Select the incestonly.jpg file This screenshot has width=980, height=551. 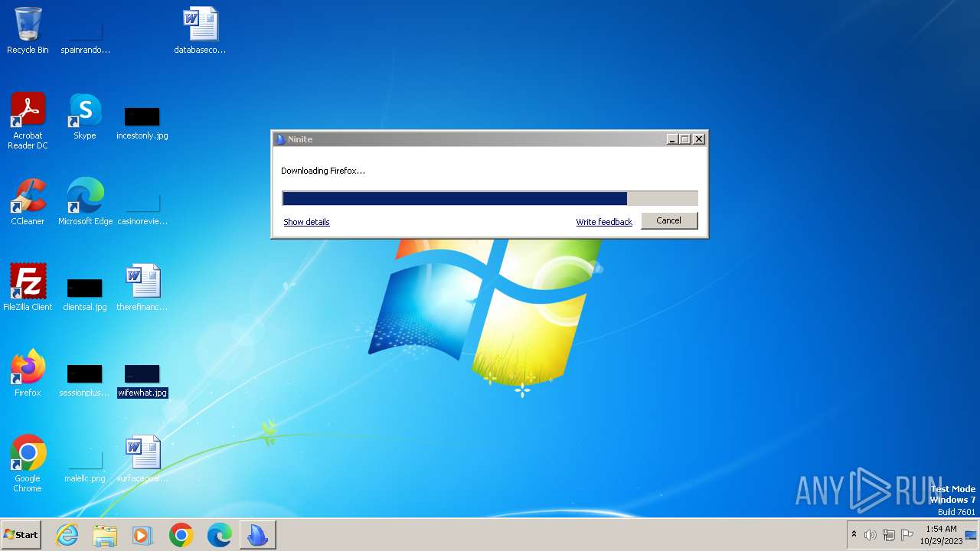pyautogui.click(x=142, y=122)
